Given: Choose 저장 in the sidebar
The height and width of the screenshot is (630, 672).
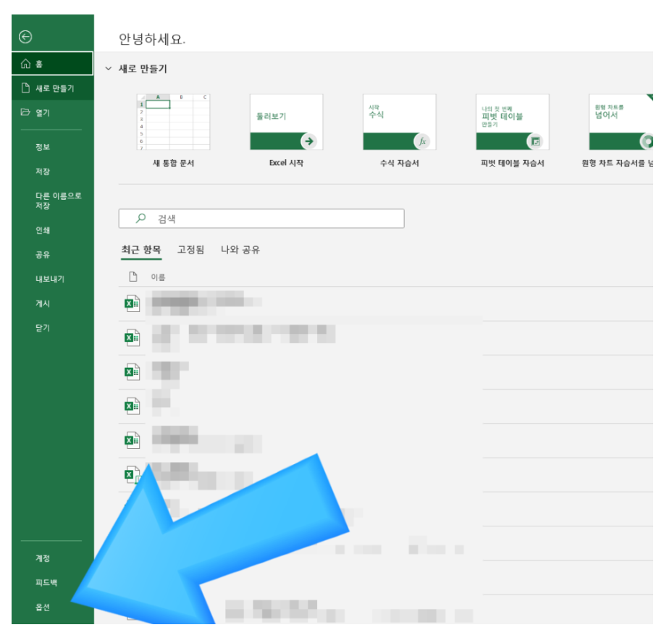Looking at the screenshot, I should 43,172.
